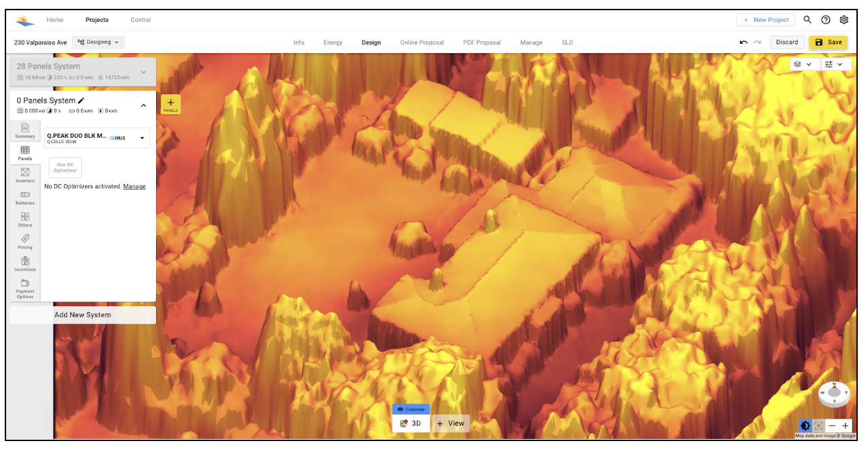This screenshot has width=868, height=454.
Task: Open the Designing status dropdown
Action: tap(98, 42)
